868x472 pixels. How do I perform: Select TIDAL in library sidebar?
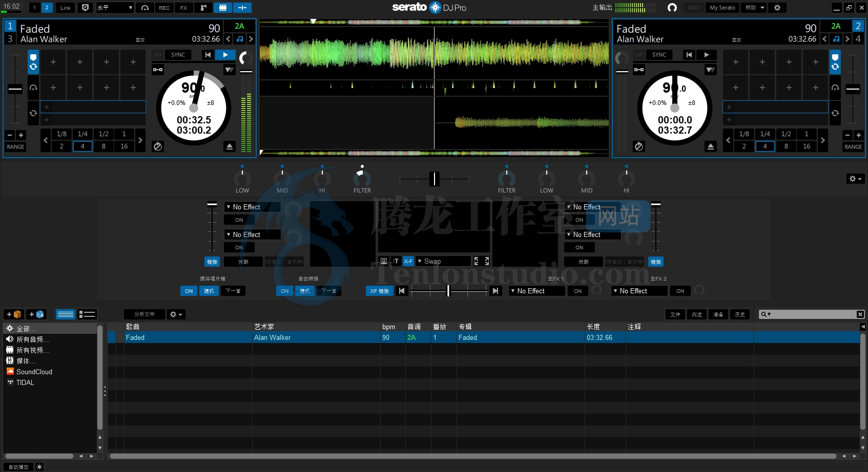25,382
